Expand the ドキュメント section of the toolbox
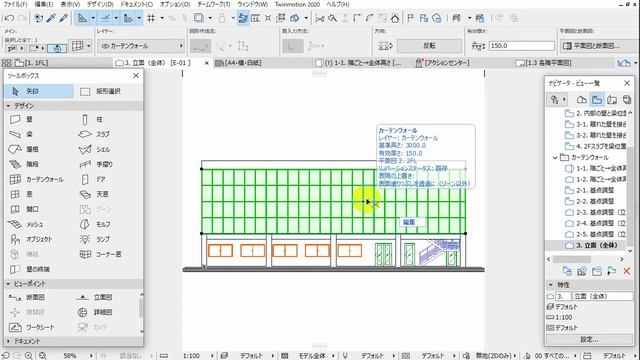The image size is (640, 360). (8, 341)
